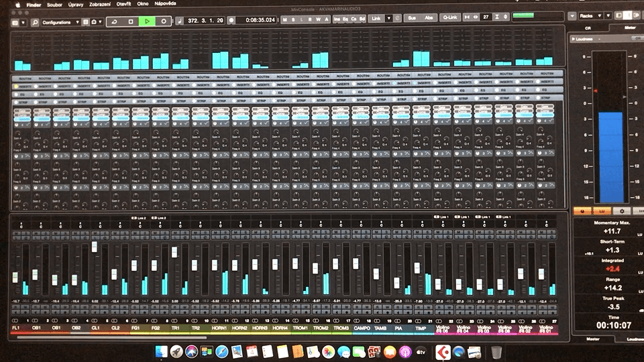This screenshot has width=644, height=362.
Task: Open loudness meter settings gear
Action: 622,210
